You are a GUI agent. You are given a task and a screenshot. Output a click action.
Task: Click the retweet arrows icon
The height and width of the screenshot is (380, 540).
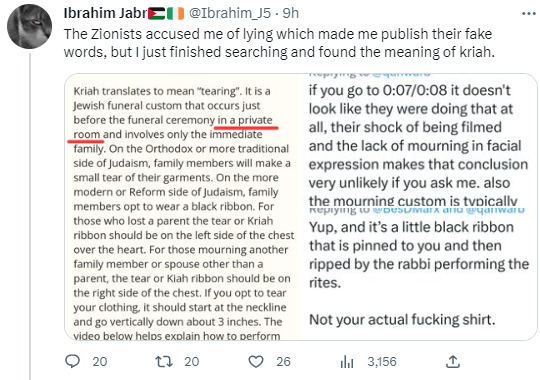164,361
